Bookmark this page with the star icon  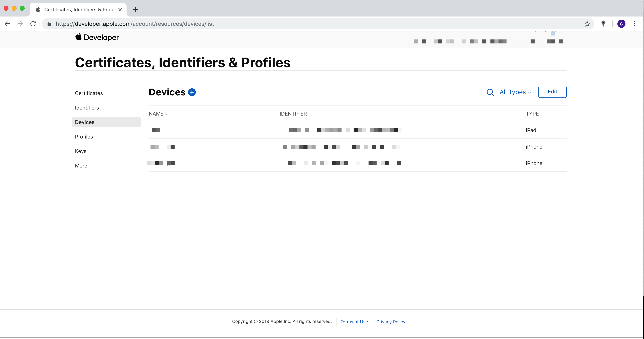point(587,24)
